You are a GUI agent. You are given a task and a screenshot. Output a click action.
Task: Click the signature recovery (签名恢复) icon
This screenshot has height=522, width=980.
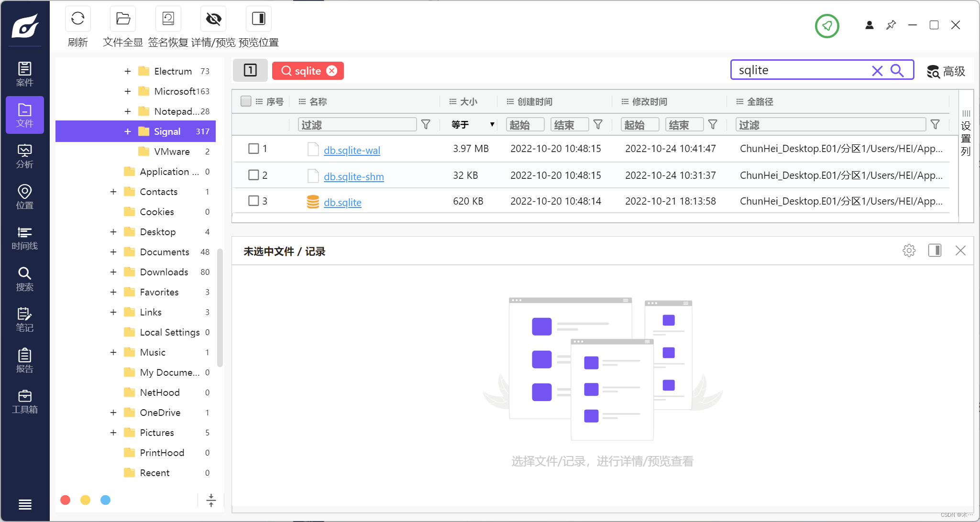point(168,19)
